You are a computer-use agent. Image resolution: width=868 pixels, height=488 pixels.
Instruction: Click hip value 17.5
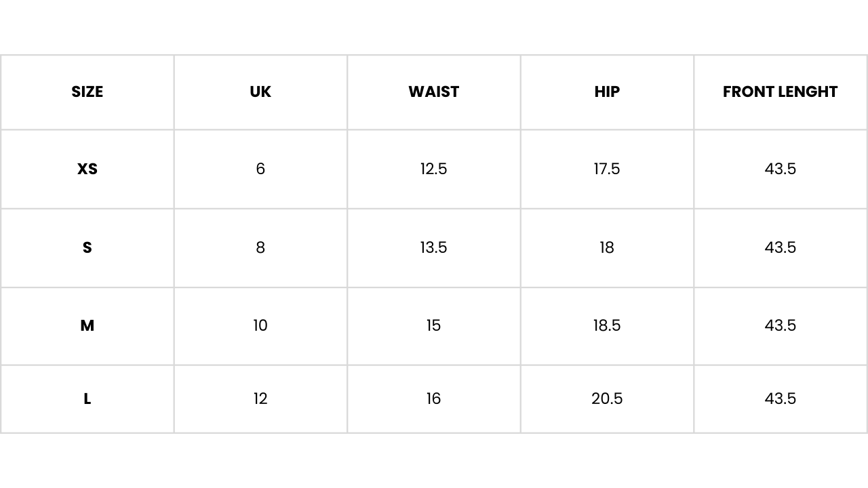coord(607,169)
